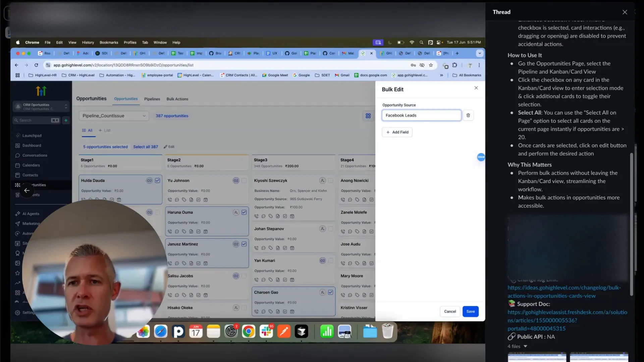Uncheck Hulda Dauda's card checkbox
This screenshot has height=362, width=644.
157,181
